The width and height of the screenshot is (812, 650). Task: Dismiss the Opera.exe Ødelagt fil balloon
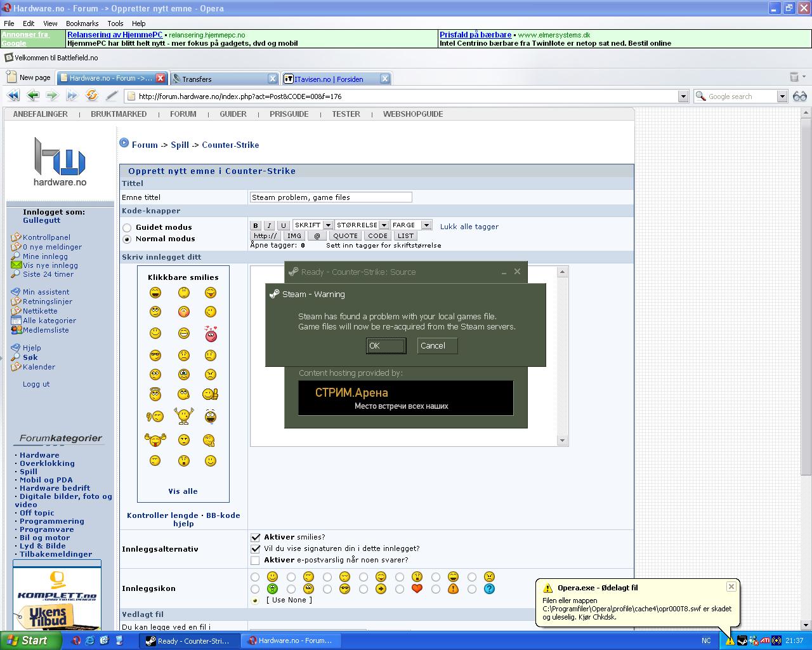[731, 587]
